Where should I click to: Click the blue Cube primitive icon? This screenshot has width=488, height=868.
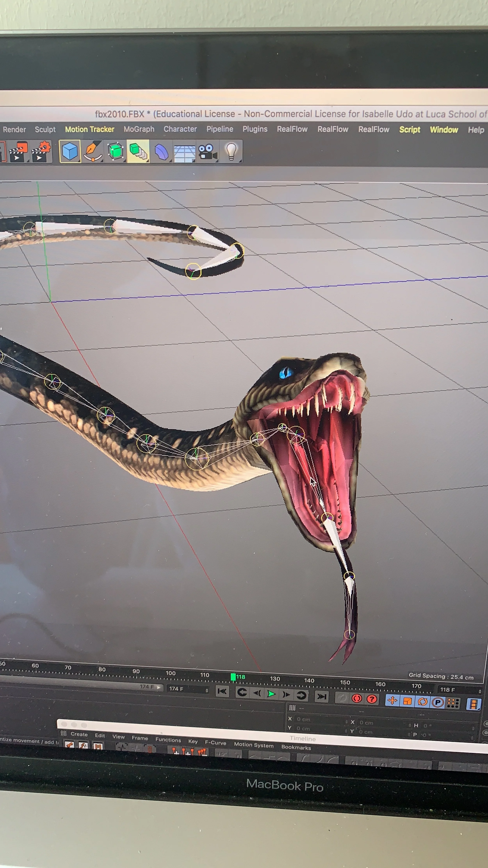(70, 151)
